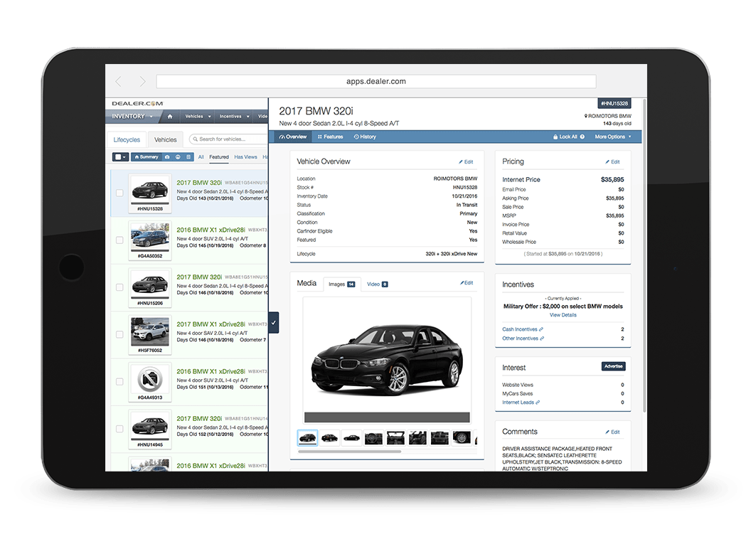Click the Search for vehicles field
The width and height of the screenshot is (756, 549).
[x=228, y=139]
